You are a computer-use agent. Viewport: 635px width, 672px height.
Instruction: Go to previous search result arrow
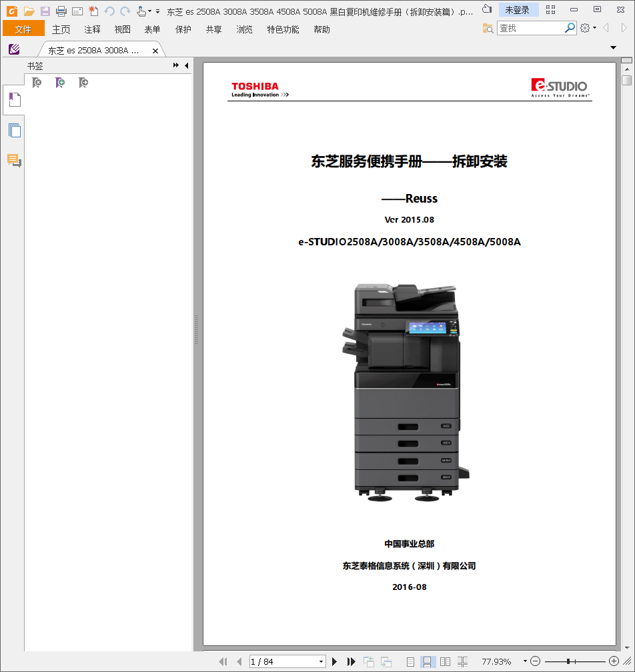pos(606,28)
